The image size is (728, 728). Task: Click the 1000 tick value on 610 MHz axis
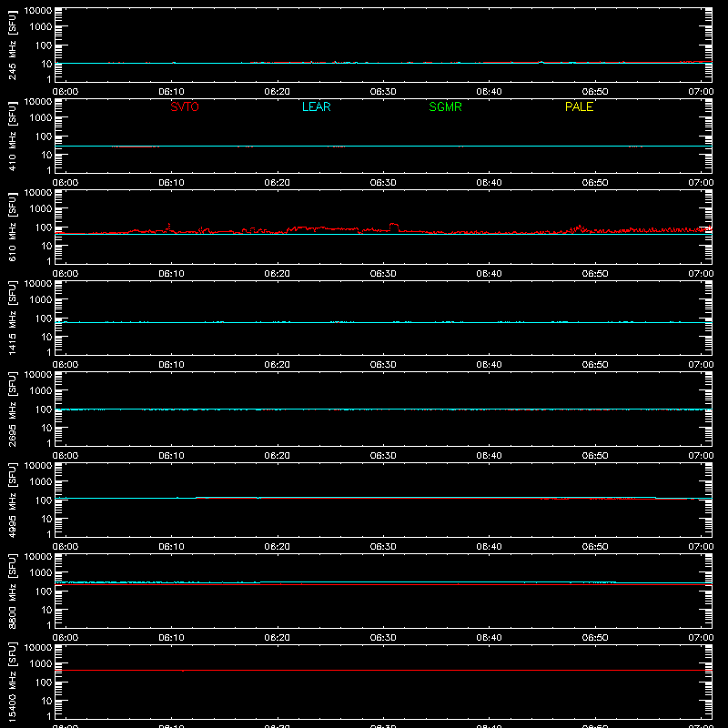41,208
